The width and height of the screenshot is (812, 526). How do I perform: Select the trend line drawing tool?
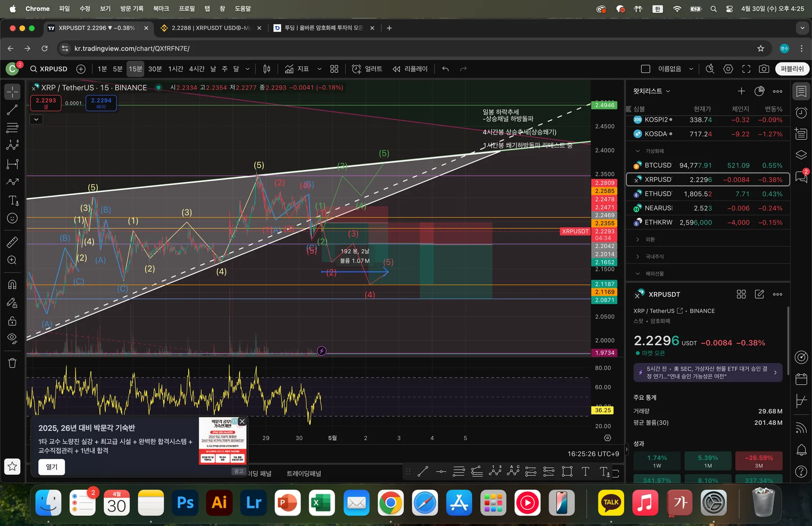[x=12, y=110]
